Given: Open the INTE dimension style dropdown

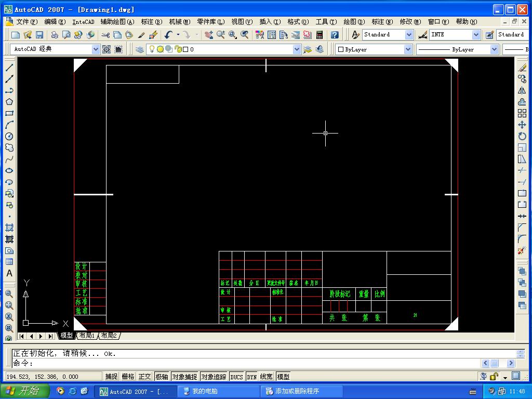Looking at the screenshot, I should [476, 35].
